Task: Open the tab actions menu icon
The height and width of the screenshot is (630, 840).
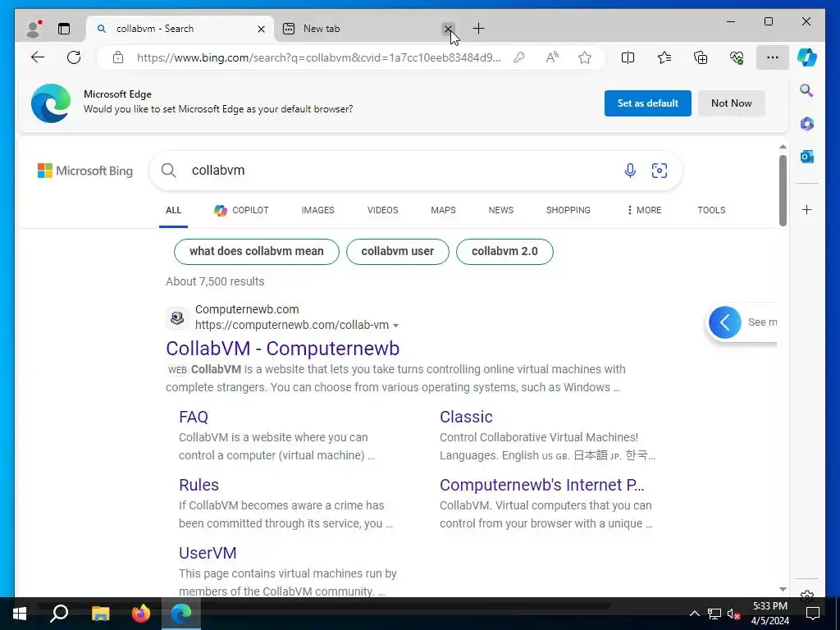Action: [64, 29]
